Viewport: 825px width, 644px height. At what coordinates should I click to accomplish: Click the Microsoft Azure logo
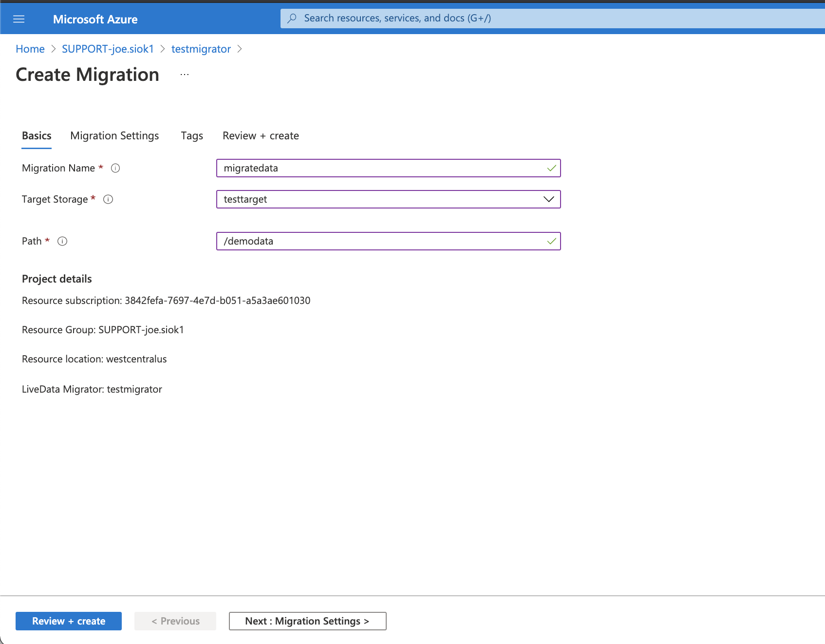pyautogui.click(x=95, y=19)
